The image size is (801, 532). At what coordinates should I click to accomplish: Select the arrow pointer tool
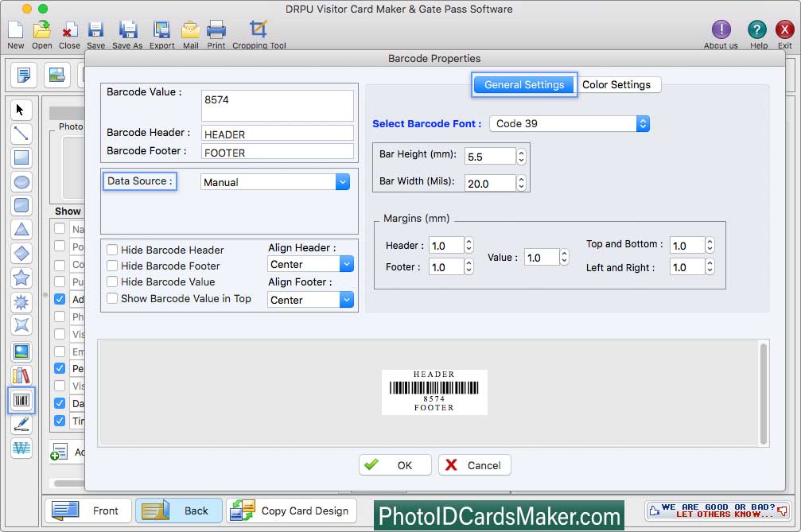tap(21, 110)
